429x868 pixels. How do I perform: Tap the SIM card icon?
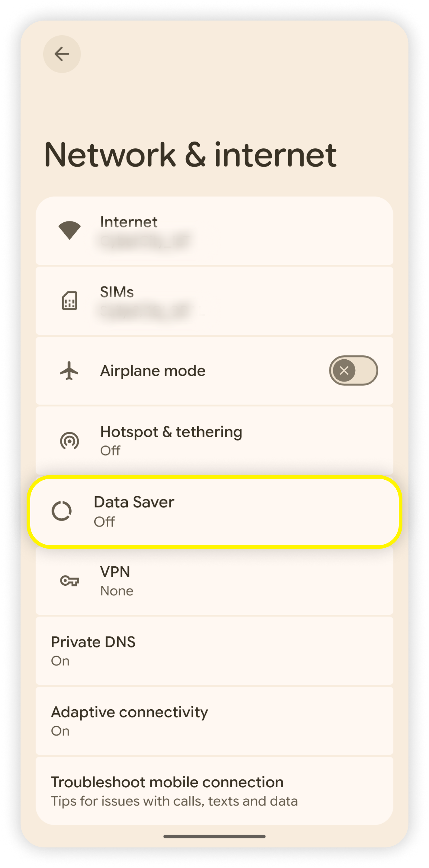click(69, 300)
